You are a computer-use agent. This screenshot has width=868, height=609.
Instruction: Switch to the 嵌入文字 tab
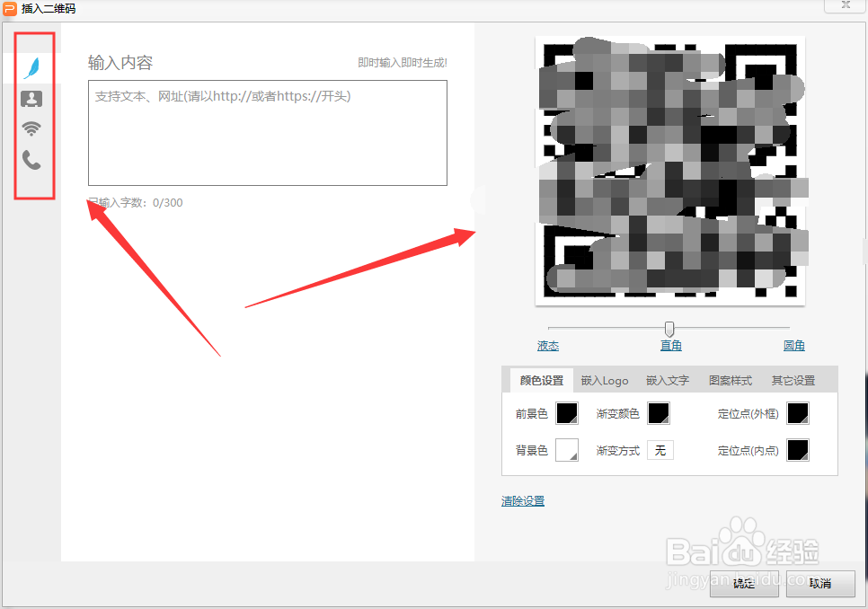(x=668, y=381)
